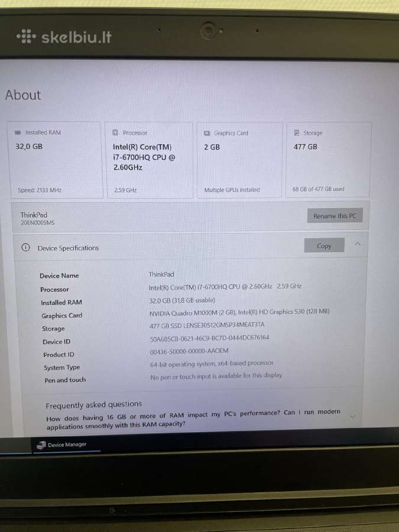Click the Multiple GPUs installed text
Viewport: 399px width, 532px height.
coord(232,190)
